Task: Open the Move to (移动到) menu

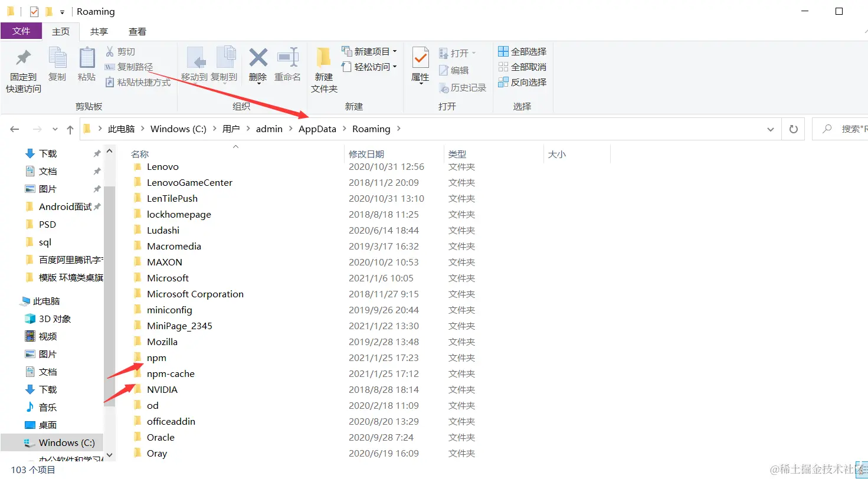Action: click(x=194, y=65)
